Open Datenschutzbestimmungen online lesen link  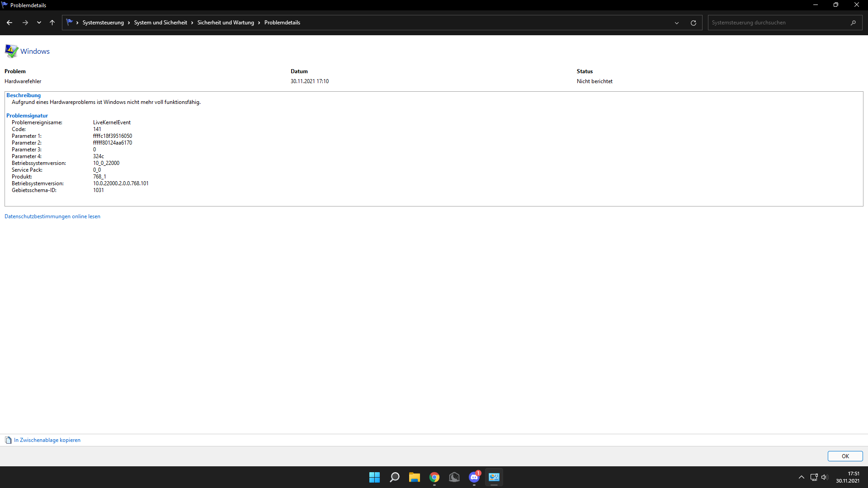tap(52, 216)
